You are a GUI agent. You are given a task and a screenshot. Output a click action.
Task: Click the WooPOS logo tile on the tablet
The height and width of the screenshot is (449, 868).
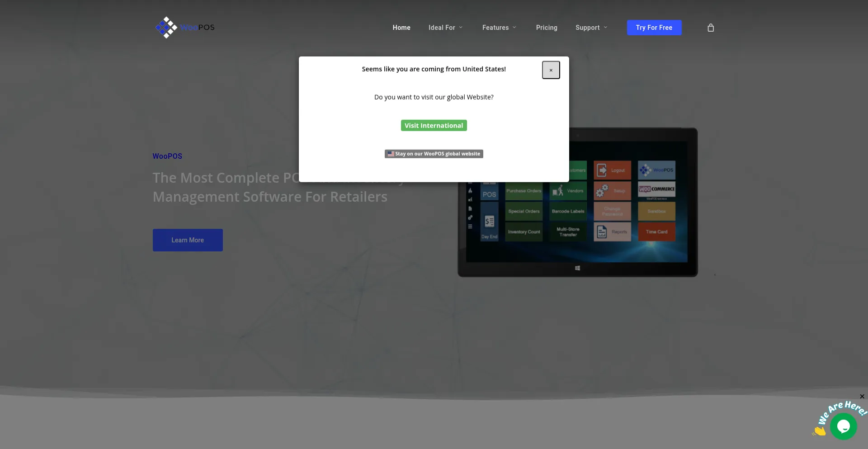[x=656, y=170]
